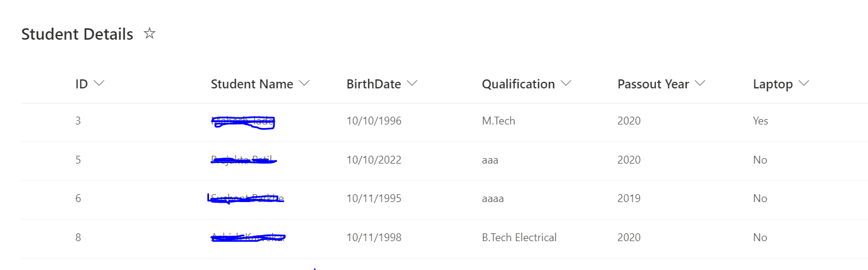Image resolution: width=868 pixels, height=270 pixels.
Task: Favorite the Student Details list with star icon
Action: (150, 34)
